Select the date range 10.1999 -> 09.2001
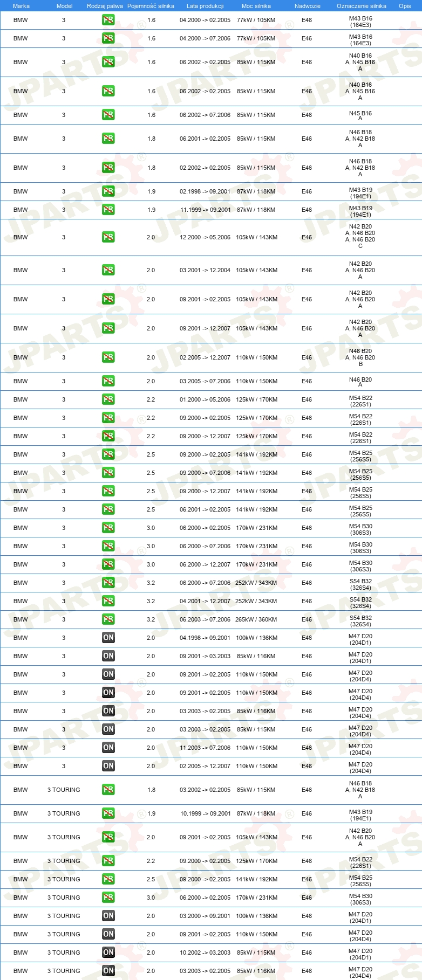Image resolution: width=422 pixels, height=980 pixels. point(205,813)
